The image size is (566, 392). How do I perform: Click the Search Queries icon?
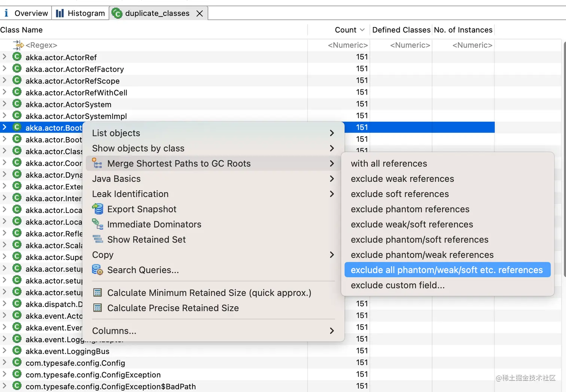[x=98, y=270]
